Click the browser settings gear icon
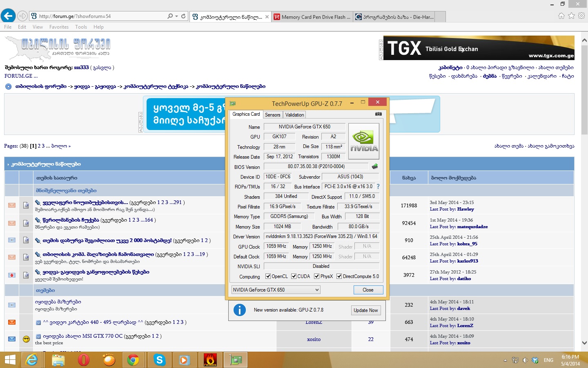This screenshot has width=588, height=368. point(581,16)
